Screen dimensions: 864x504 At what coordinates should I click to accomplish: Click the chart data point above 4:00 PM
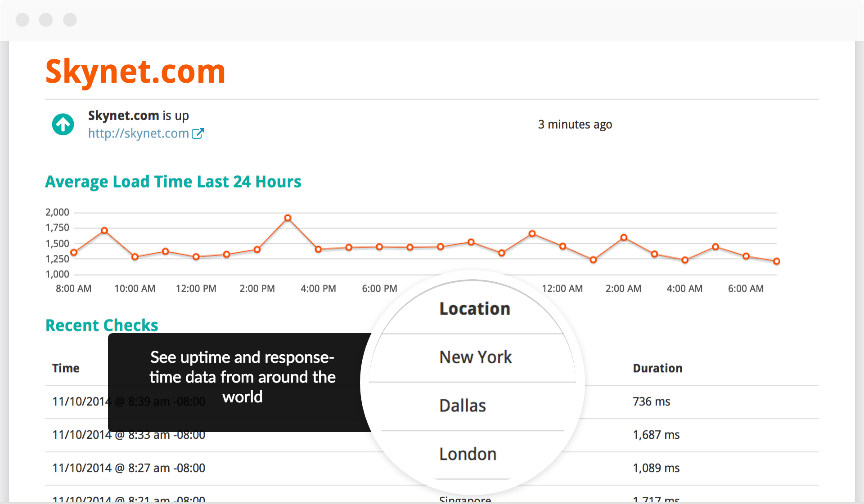(x=318, y=249)
